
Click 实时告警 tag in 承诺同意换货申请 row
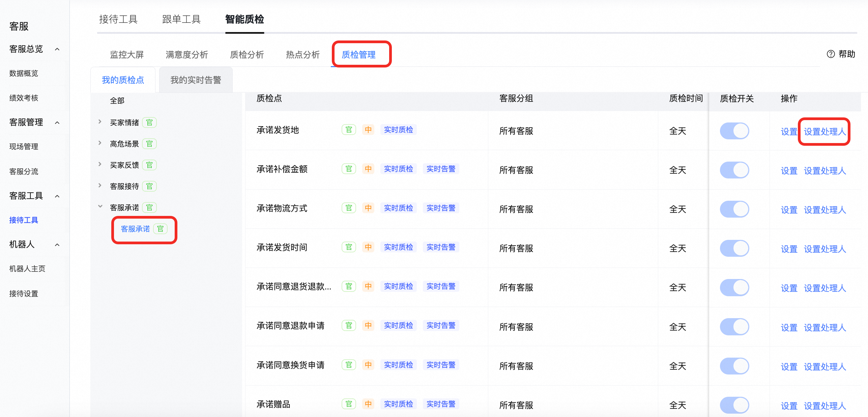(441, 365)
